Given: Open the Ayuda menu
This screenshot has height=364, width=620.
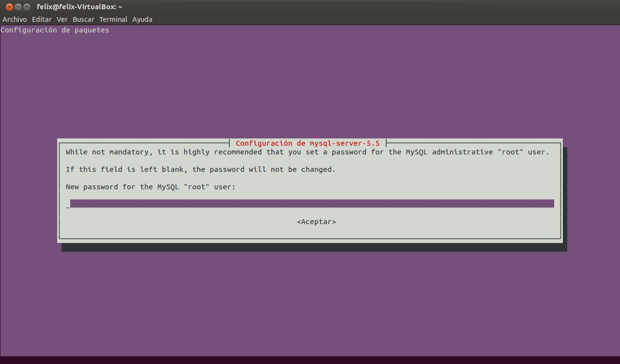Looking at the screenshot, I should (x=142, y=19).
